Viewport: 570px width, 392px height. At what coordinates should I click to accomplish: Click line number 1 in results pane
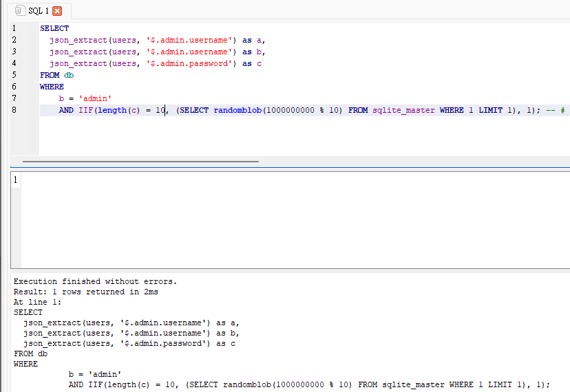pos(15,179)
